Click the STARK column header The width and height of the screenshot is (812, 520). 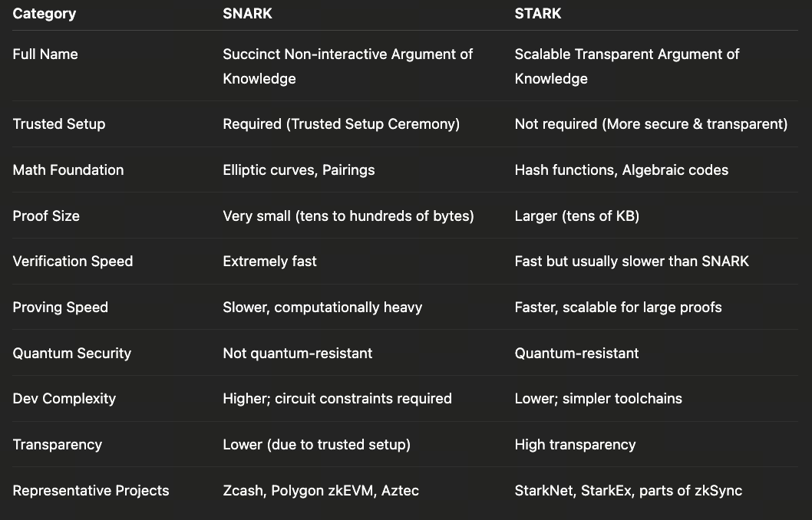[538, 13]
